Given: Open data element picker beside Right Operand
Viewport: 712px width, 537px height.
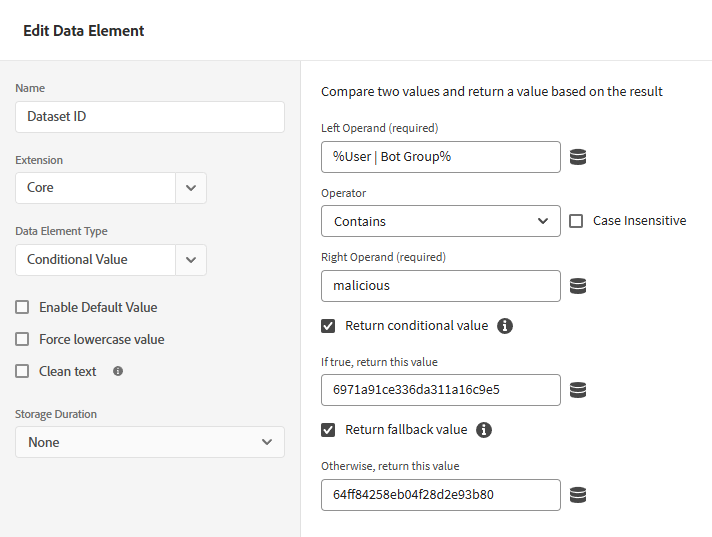Looking at the screenshot, I should (578, 286).
